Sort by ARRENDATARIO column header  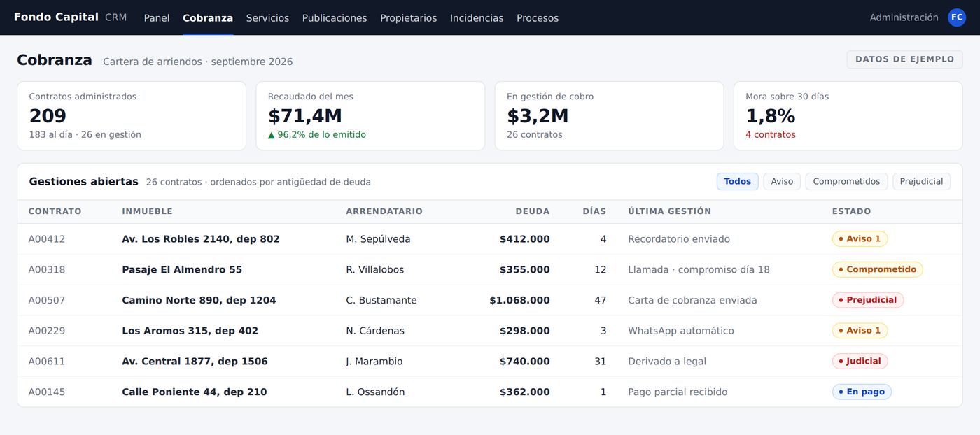pos(384,211)
